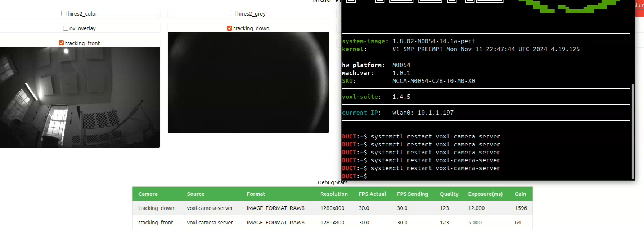Click the Gain column header
Screen dimensions: 644x229
520,194
